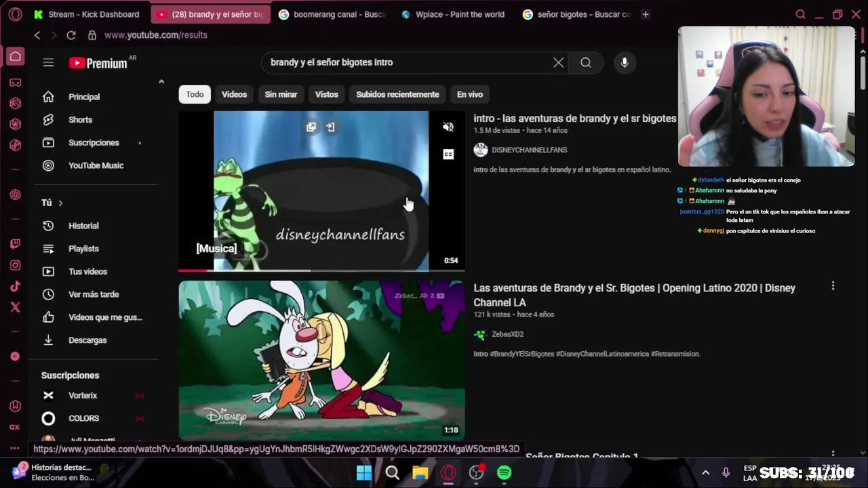
Task: Expand the Tú section chevron
Action: pos(60,203)
